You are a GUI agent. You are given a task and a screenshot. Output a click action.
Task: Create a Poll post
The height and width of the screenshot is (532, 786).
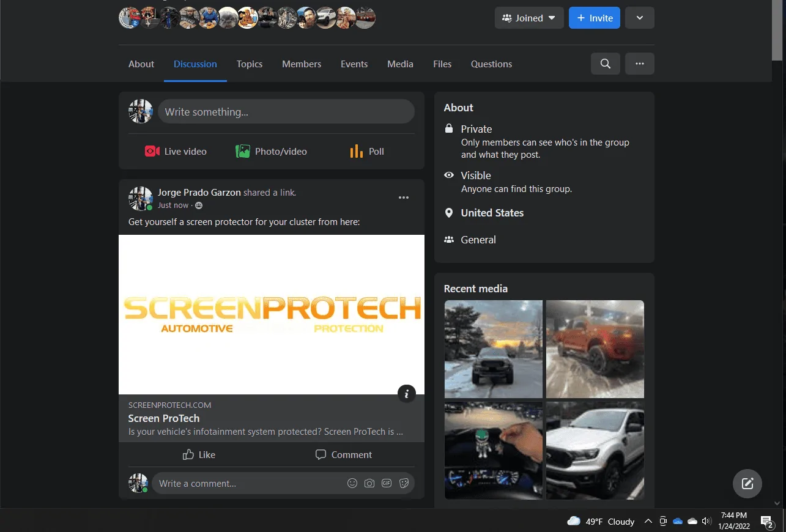pos(367,151)
